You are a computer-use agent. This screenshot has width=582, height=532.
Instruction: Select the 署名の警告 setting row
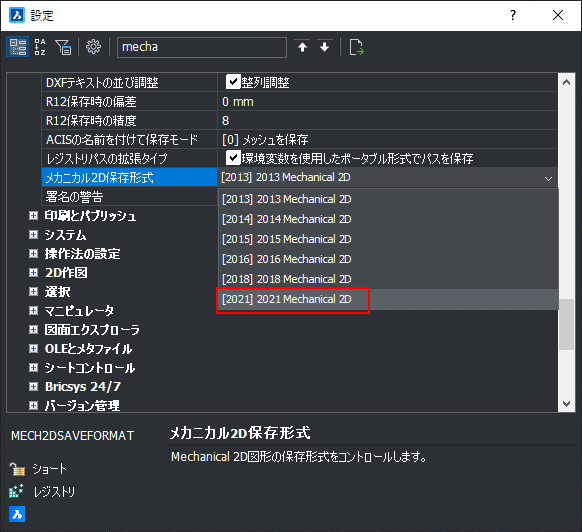(x=129, y=196)
